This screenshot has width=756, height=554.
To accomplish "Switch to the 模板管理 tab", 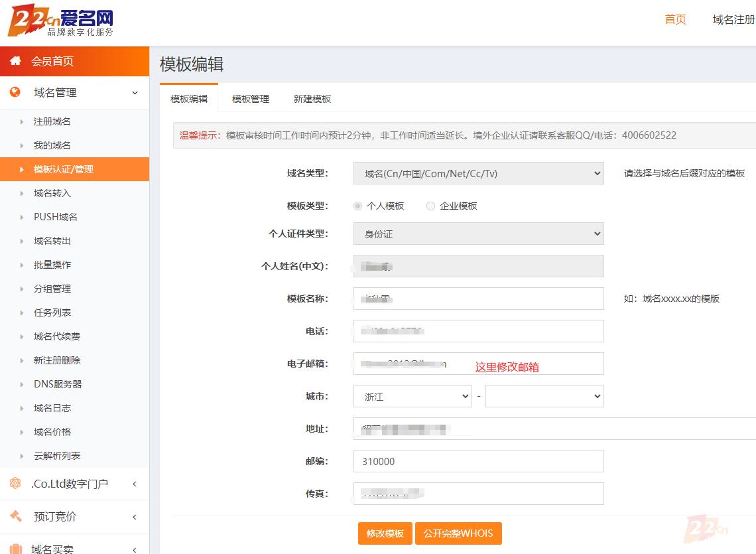I will pos(251,99).
